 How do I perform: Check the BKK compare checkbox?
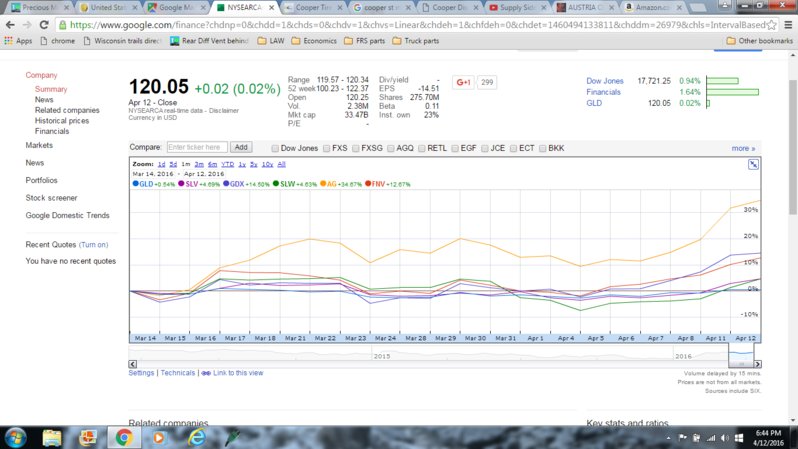tap(543, 149)
